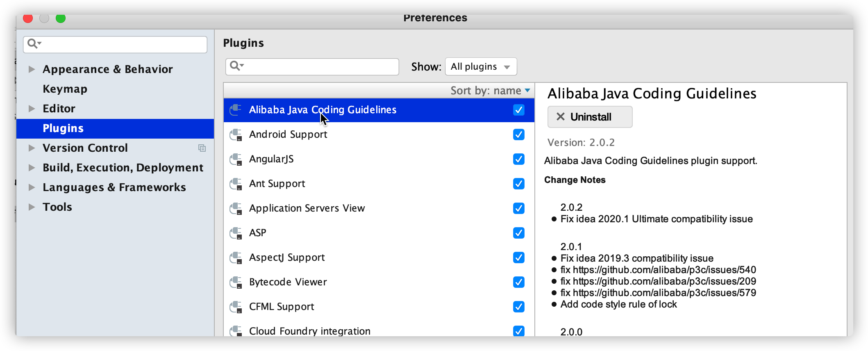Screen dimensions: 868x351
Task: Expand the Editor settings group
Action: click(x=32, y=109)
